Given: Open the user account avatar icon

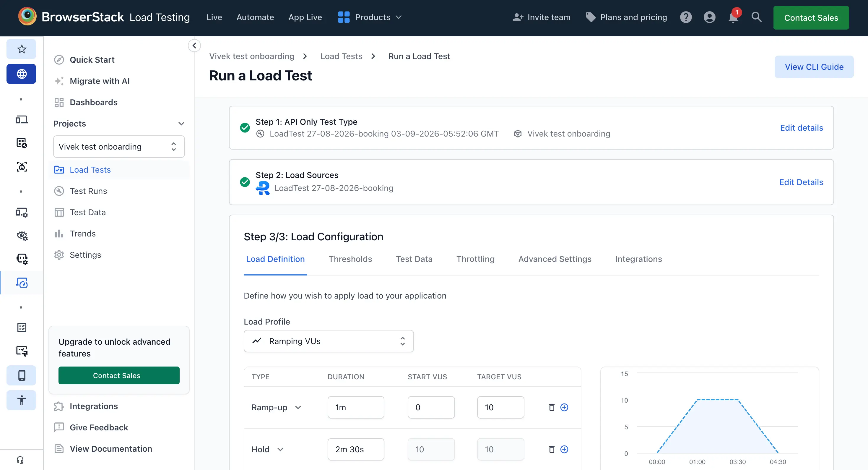Looking at the screenshot, I should [709, 17].
